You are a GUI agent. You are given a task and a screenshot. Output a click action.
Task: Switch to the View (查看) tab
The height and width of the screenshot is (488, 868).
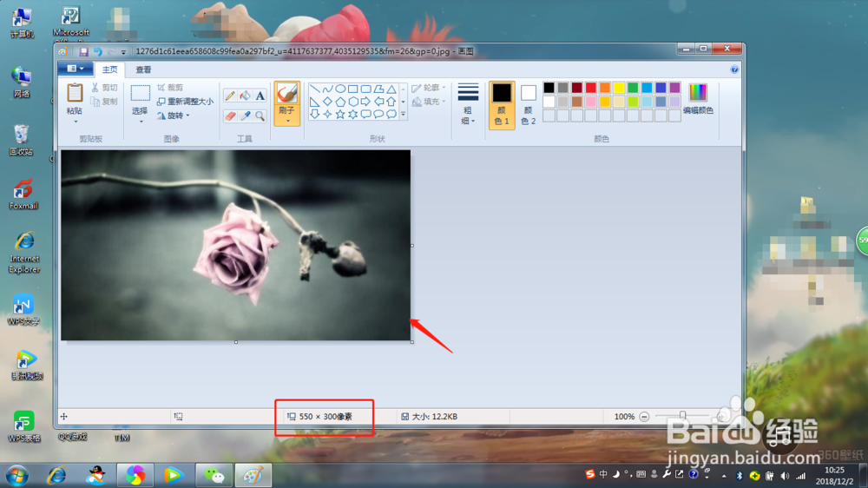(x=143, y=69)
